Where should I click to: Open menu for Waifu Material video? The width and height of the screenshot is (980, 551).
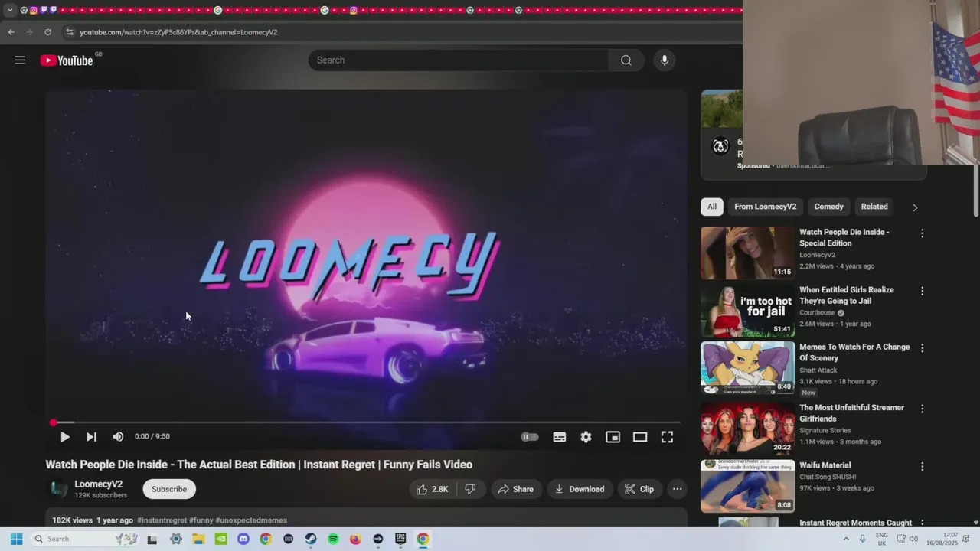(922, 466)
